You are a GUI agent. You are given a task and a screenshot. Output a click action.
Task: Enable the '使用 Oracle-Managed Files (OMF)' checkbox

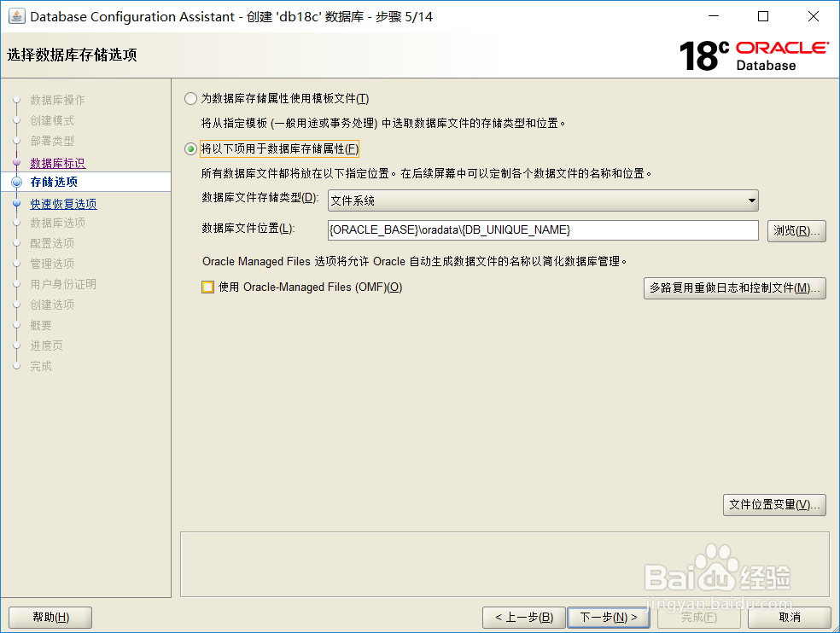[x=206, y=287]
